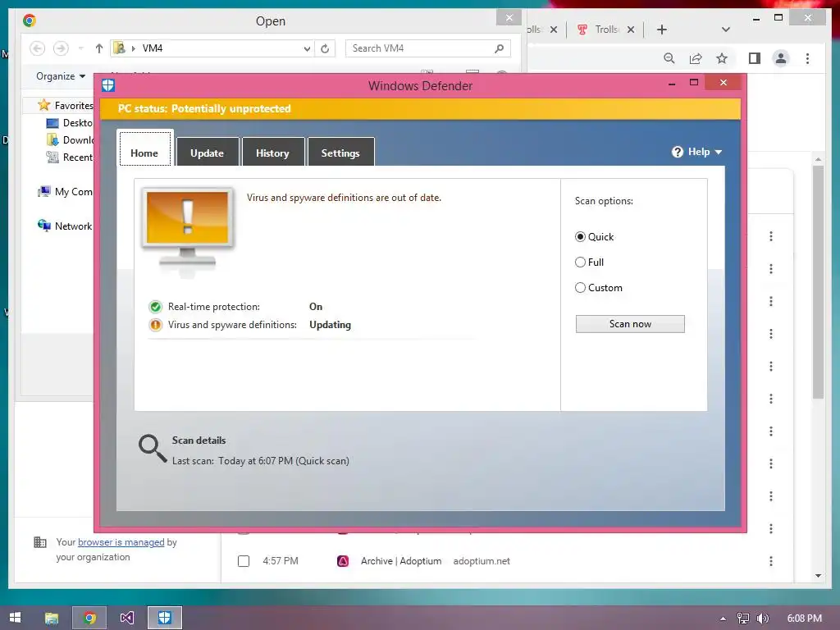Click the forward arrow in Open dialog
The height and width of the screenshot is (630, 840).
(61, 48)
